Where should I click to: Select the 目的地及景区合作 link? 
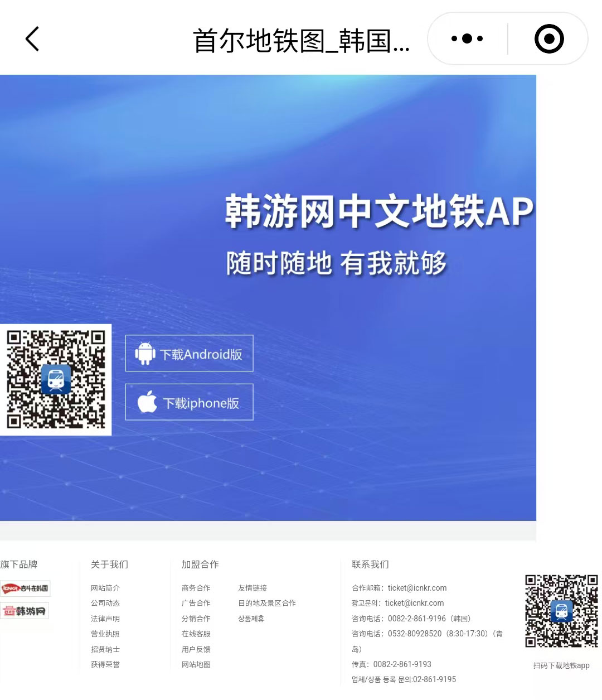[266, 603]
